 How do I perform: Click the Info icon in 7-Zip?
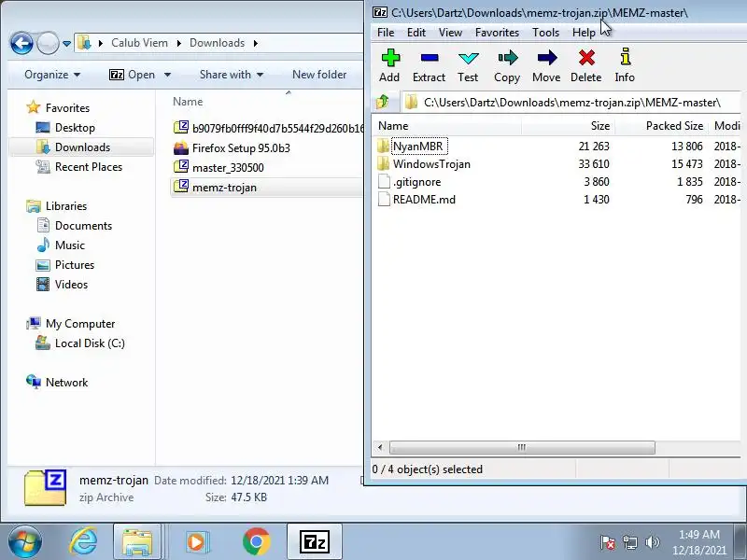pyautogui.click(x=625, y=57)
